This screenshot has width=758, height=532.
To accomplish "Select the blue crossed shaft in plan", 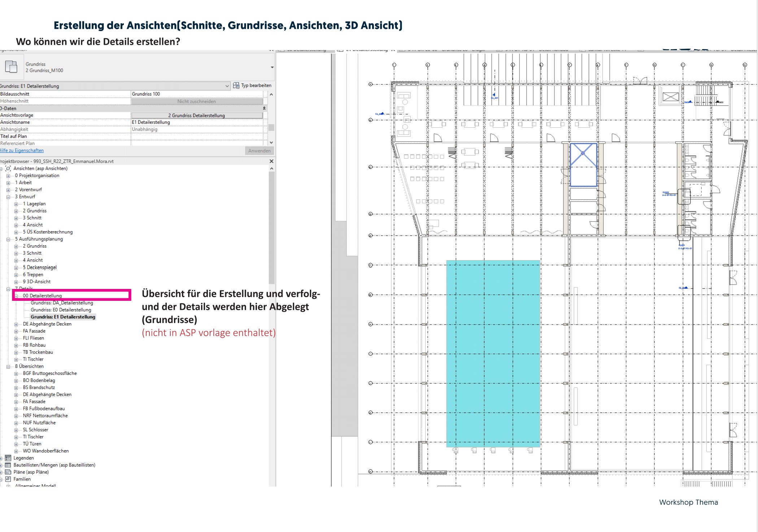I will pos(583,164).
